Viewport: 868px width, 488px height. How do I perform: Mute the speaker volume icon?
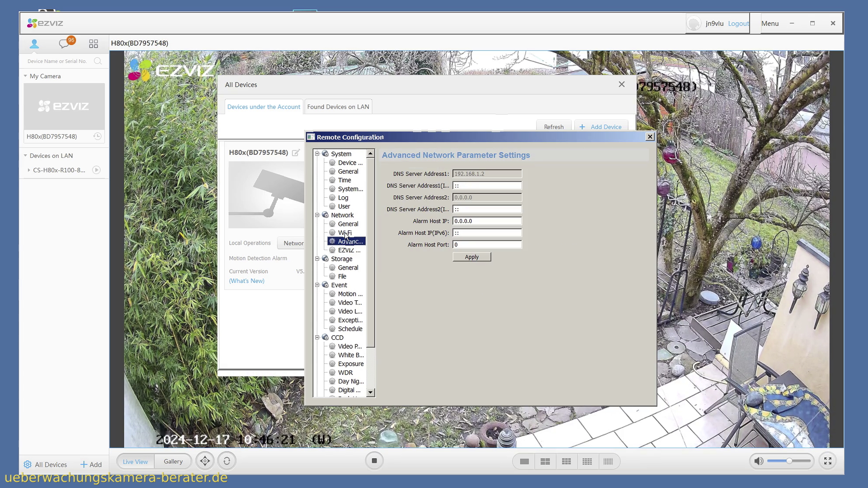pos(759,461)
